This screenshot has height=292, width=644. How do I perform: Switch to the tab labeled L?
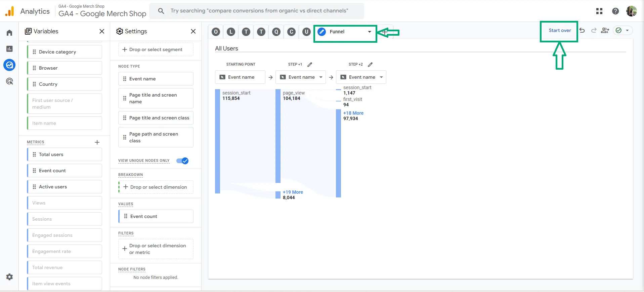[231, 32]
